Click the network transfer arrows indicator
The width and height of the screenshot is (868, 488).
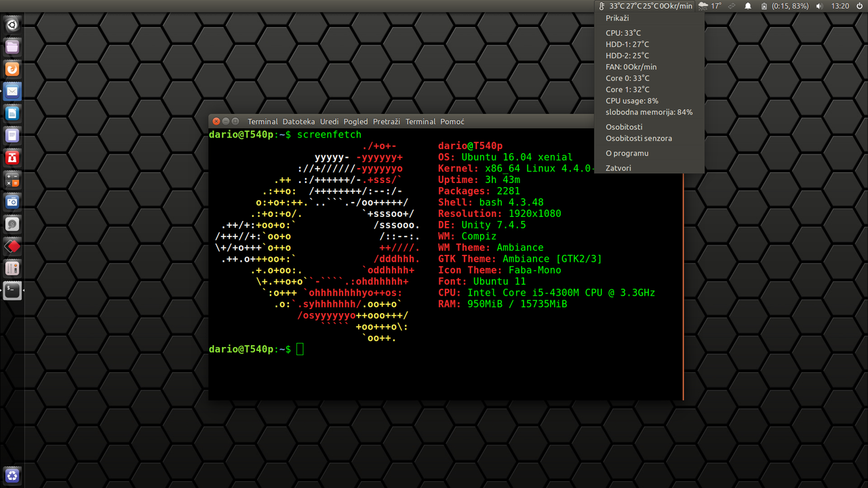732,6
